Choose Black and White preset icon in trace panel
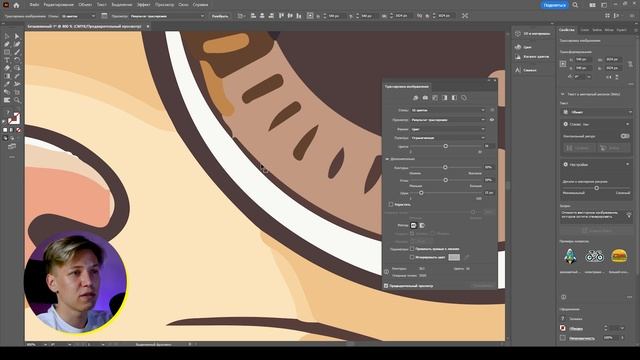The width and height of the screenshot is (640, 360). click(454, 98)
